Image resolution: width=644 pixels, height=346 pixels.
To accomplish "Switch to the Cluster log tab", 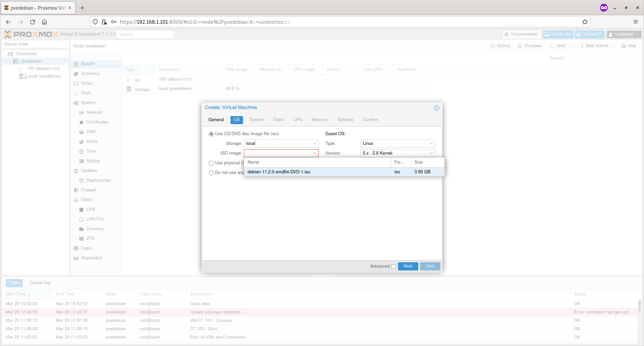I will (40, 283).
